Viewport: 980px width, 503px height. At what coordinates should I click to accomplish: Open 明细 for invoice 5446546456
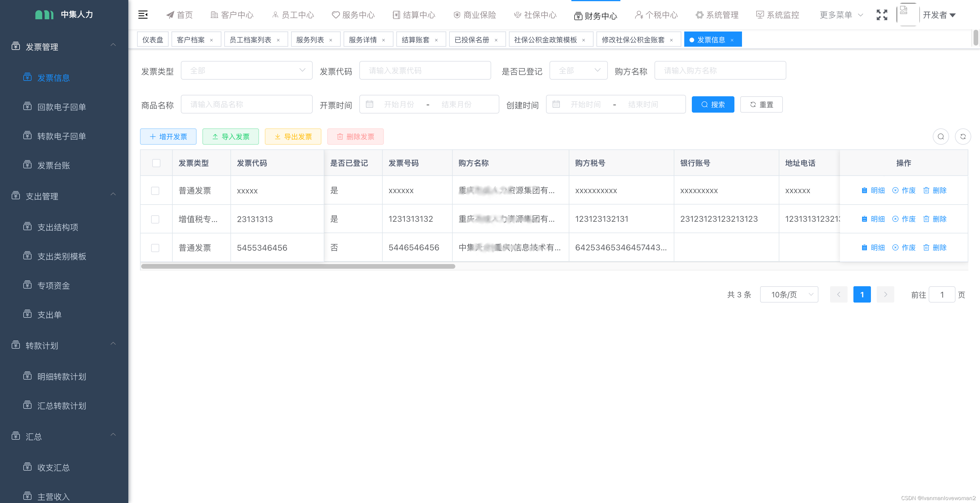(873, 248)
